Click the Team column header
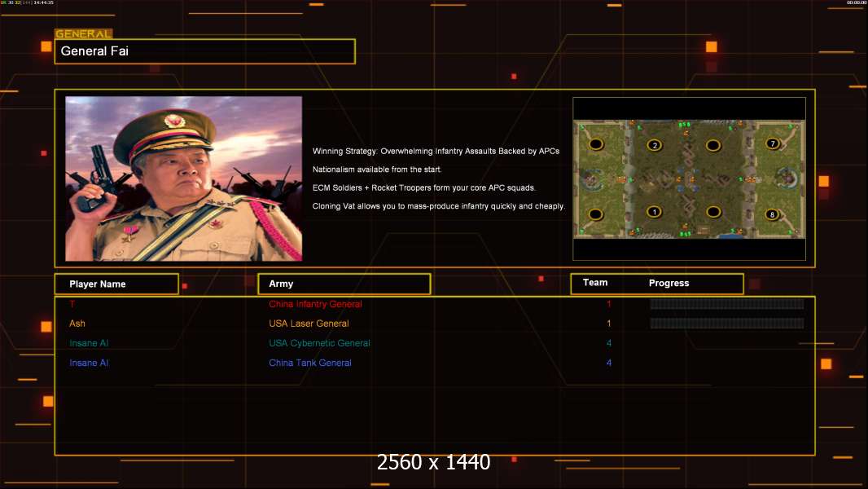 click(595, 283)
